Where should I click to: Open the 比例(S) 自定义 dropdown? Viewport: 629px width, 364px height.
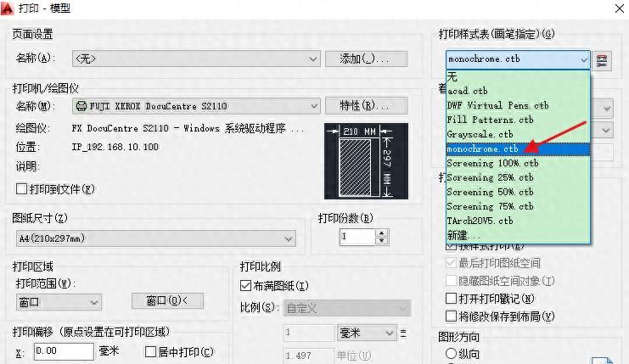pyautogui.click(x=346, y=308)
